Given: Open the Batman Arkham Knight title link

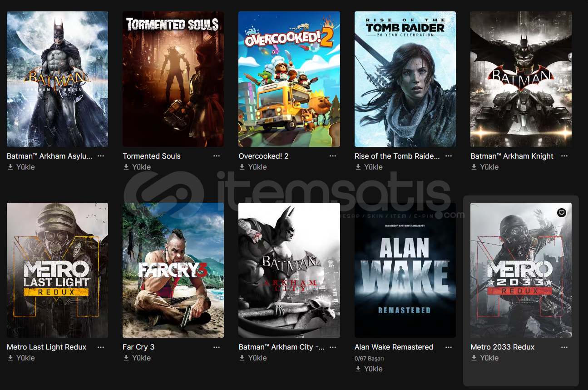Looking at the screenshot, I should (512, 156).
